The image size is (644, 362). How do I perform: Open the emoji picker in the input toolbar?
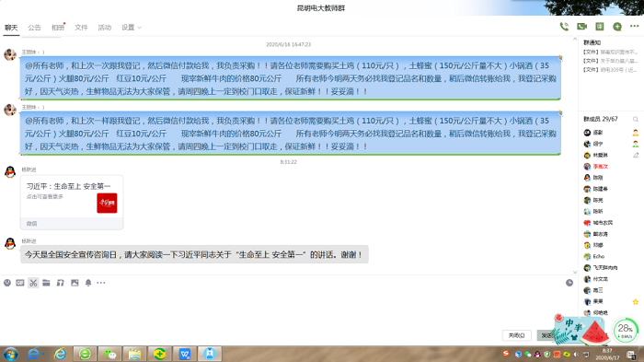coord(7,283)
